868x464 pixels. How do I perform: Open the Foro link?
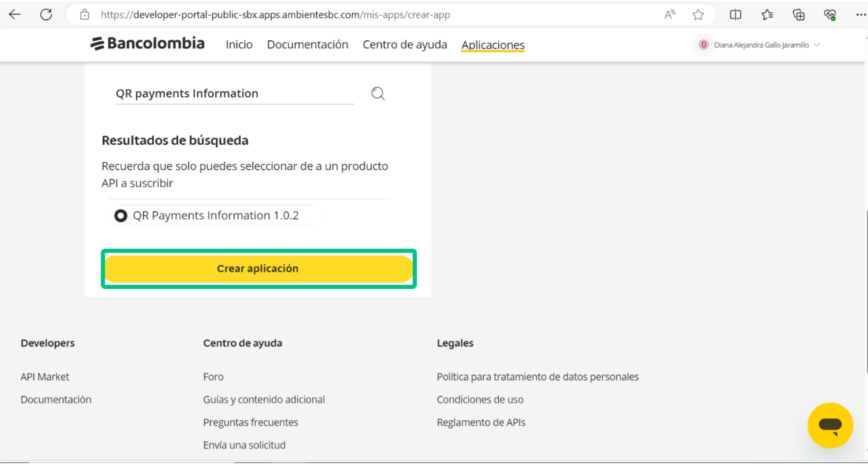[x=213, y=377]
